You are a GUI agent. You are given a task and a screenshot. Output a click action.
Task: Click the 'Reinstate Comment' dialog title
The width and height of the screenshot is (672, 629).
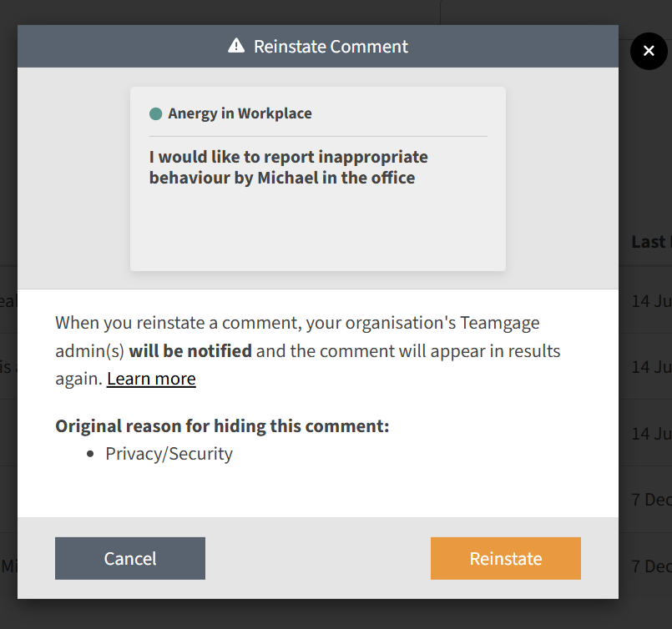tap(331, 46)
